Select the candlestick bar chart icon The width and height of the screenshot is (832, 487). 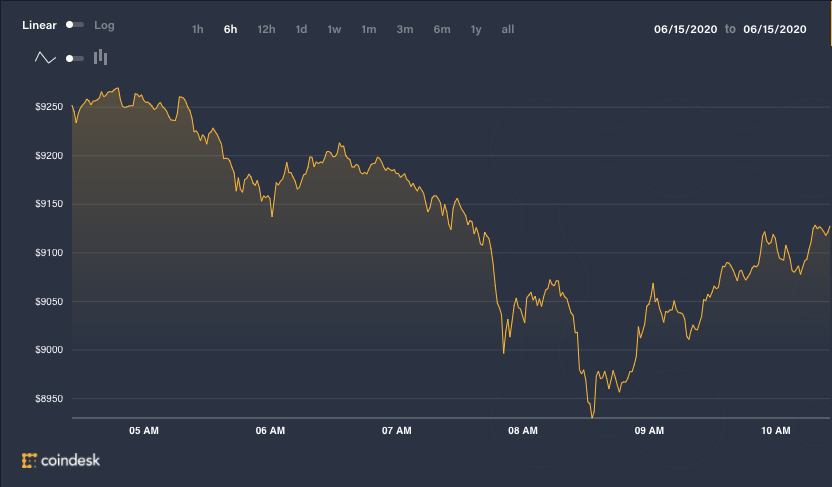click(x=100, y=57)
